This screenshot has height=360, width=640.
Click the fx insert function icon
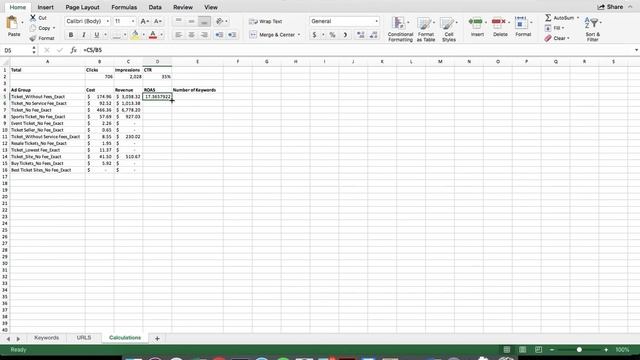coord(73,50)
